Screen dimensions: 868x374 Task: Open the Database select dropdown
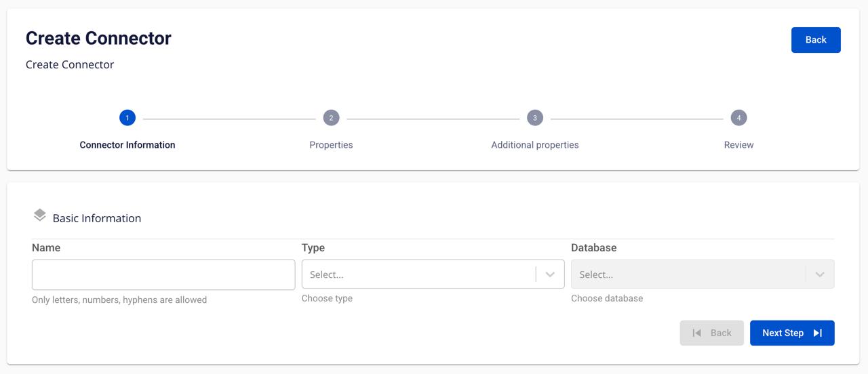pyautogui.click(x=688, y=274)
